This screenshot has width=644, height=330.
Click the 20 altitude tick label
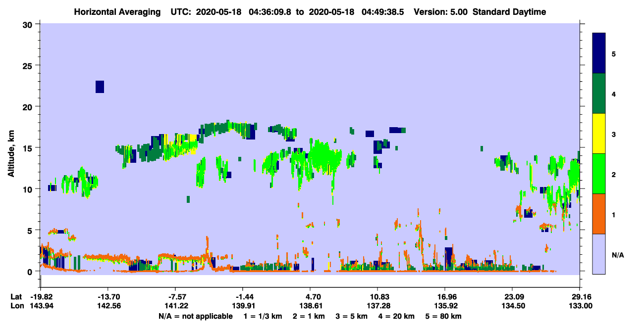pyautogui.click(x=29, y=106)
